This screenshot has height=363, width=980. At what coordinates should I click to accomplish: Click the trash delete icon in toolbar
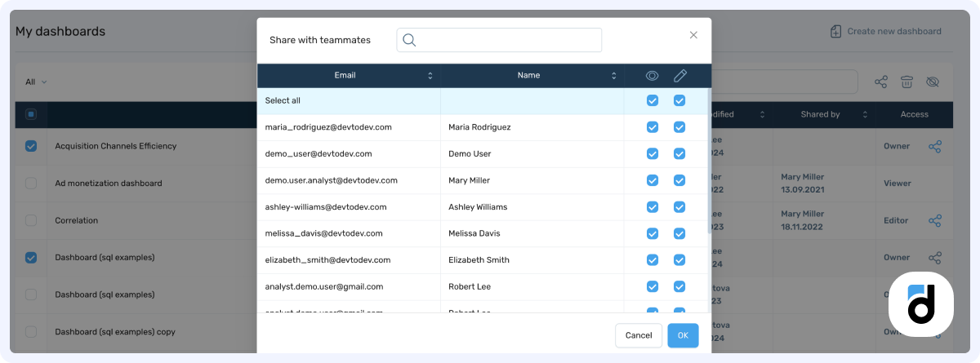pyautogui.click(x=906, y=82)
